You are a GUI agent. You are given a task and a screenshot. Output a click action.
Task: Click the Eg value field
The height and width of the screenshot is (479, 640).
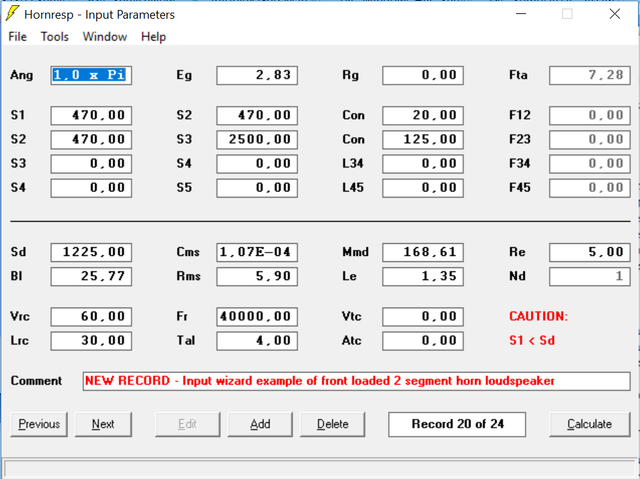pyautogui.click(x=257, y=75)
